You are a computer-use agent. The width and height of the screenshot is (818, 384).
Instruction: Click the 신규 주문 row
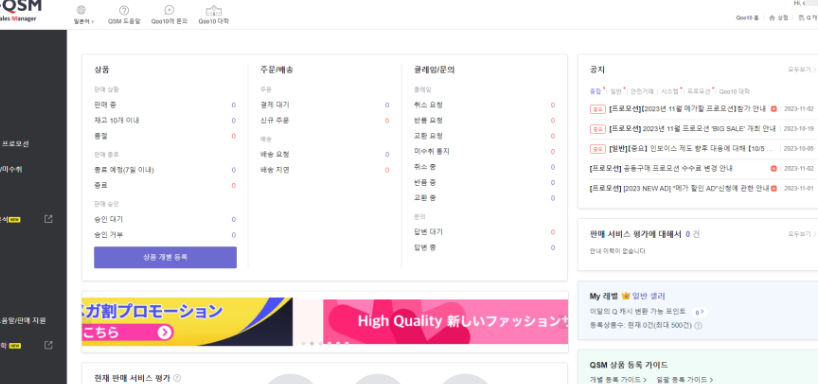point(325,121)
